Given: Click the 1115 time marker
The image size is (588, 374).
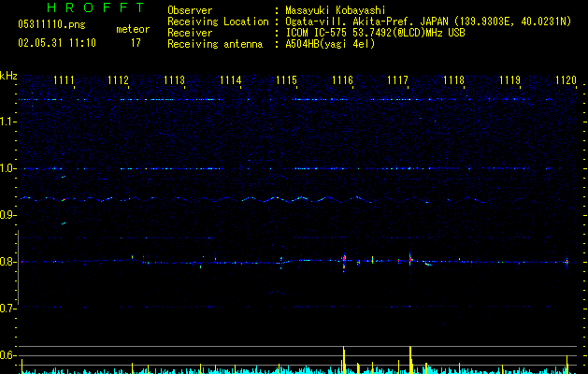Looking at the screenshot, I should tap(286, 81).
